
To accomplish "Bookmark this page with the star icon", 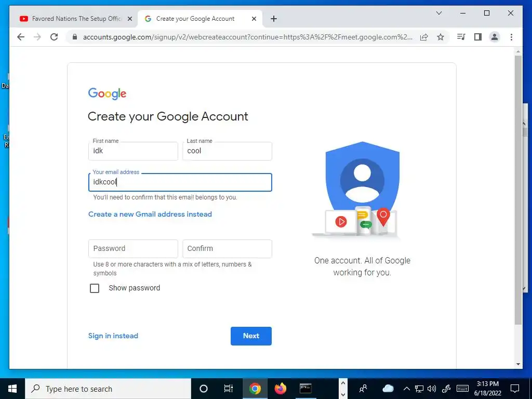I will tap(441, 37).
